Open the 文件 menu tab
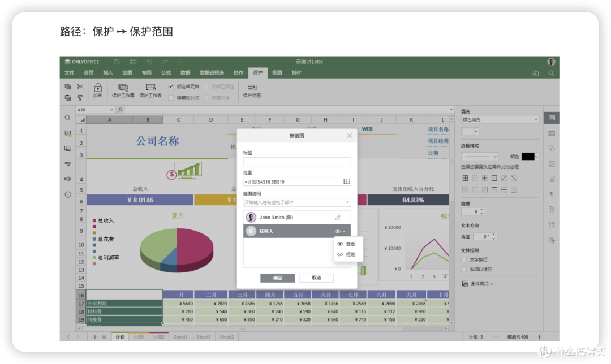This screenshot has width=611, height=364. [70, 73]
